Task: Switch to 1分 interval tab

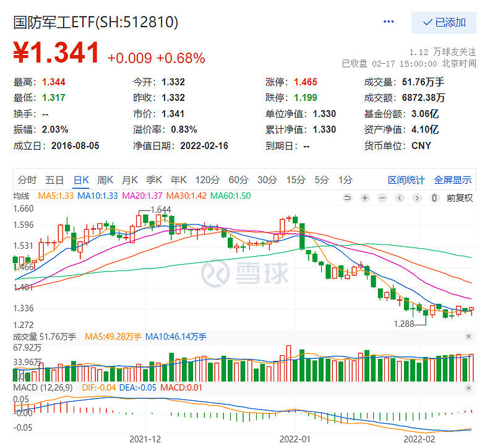Action: click(x=345, y=180)
